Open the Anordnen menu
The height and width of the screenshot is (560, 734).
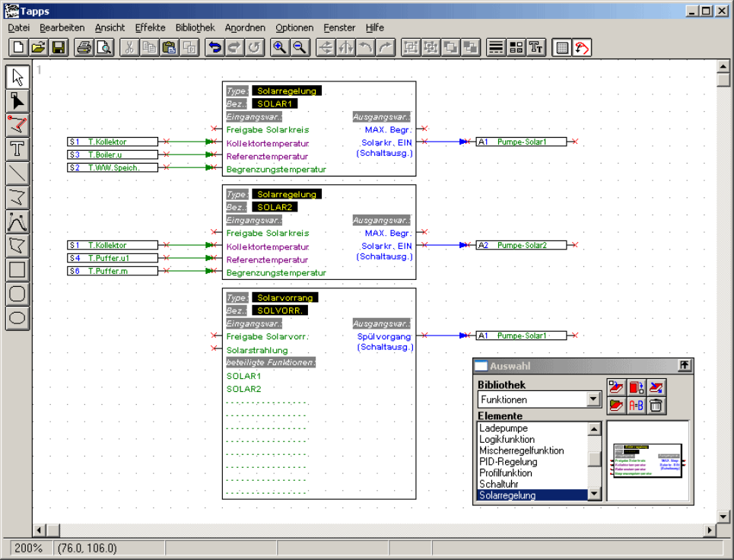(x=246, y=27)
